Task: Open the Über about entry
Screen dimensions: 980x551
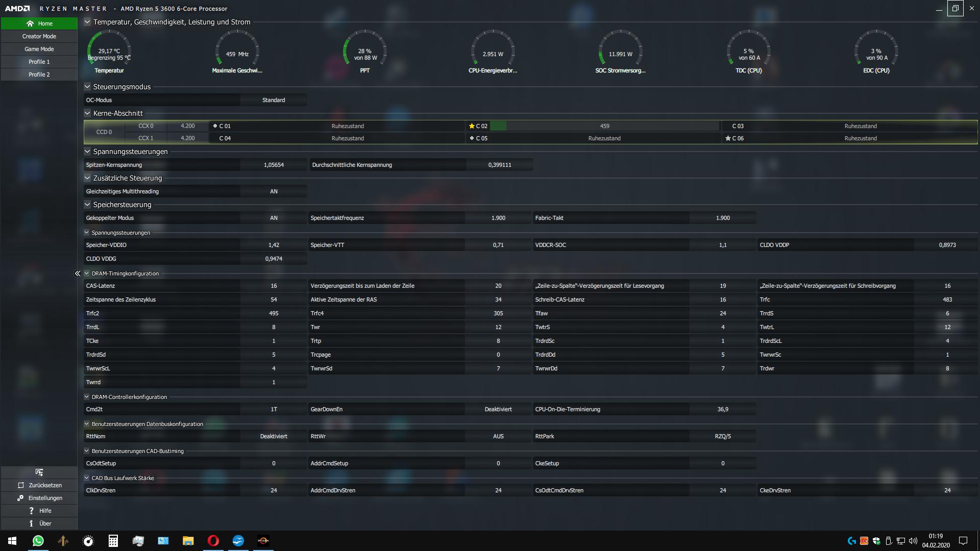Action: pos(39,523)
